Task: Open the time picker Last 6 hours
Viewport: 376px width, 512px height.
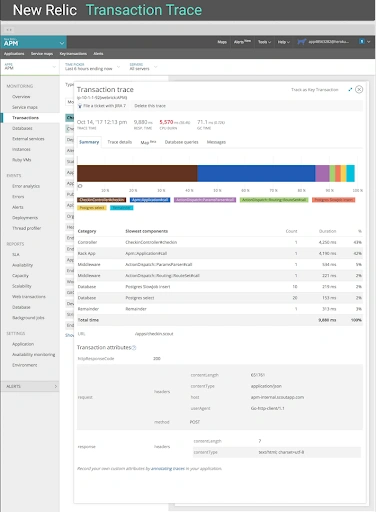Action: 92,67
